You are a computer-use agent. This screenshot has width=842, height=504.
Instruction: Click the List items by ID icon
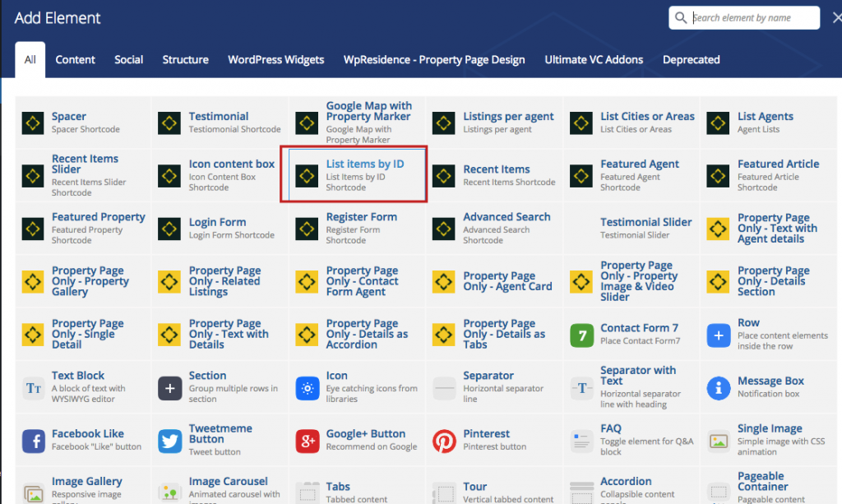[x=308, y=175]
